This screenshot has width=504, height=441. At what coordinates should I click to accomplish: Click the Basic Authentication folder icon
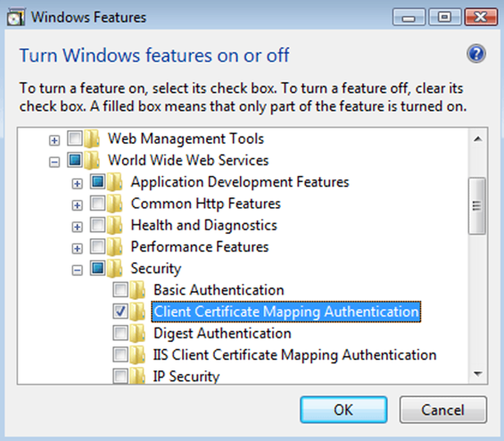(x=137, y=290)
